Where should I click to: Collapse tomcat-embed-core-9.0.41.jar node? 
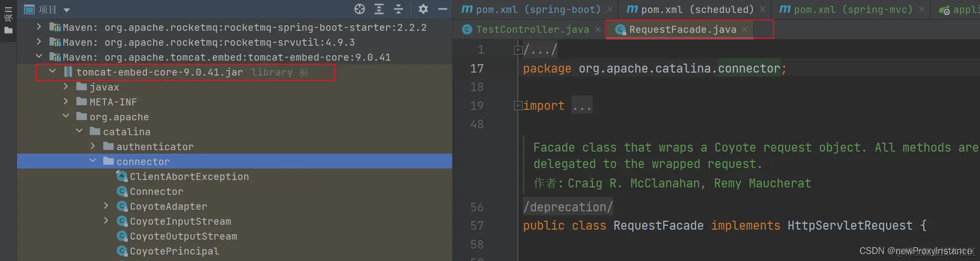point(52,72)
